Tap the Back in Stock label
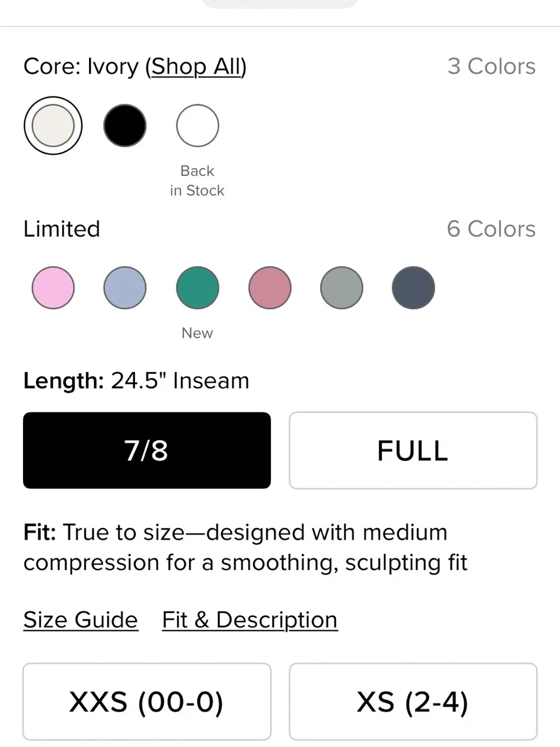This screenshot has height=747, width=560. [197, 180]
